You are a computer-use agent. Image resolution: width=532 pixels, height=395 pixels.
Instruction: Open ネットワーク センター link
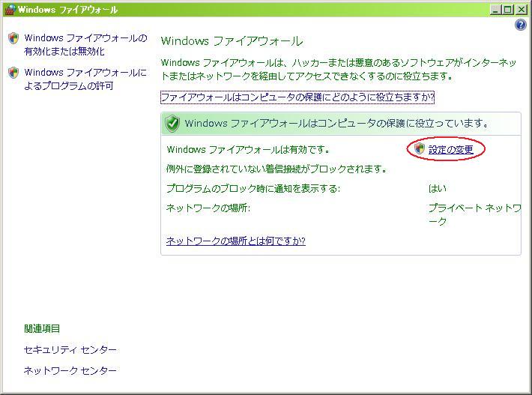coord(70,370)
